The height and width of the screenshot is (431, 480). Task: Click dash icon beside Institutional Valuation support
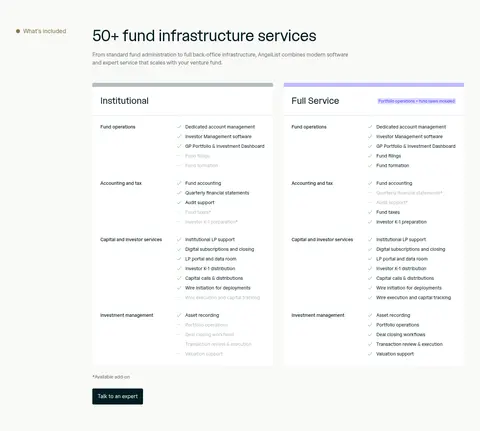coord(179,354)
